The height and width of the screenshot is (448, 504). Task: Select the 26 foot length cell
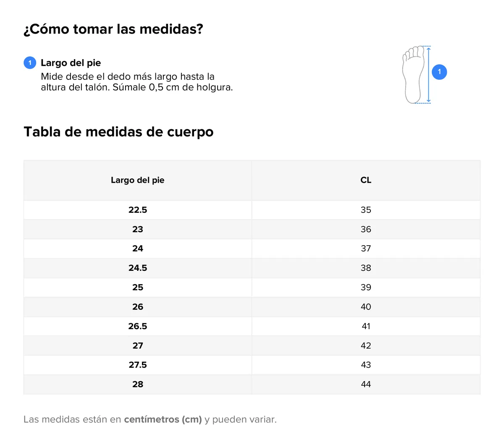point(138,307)
